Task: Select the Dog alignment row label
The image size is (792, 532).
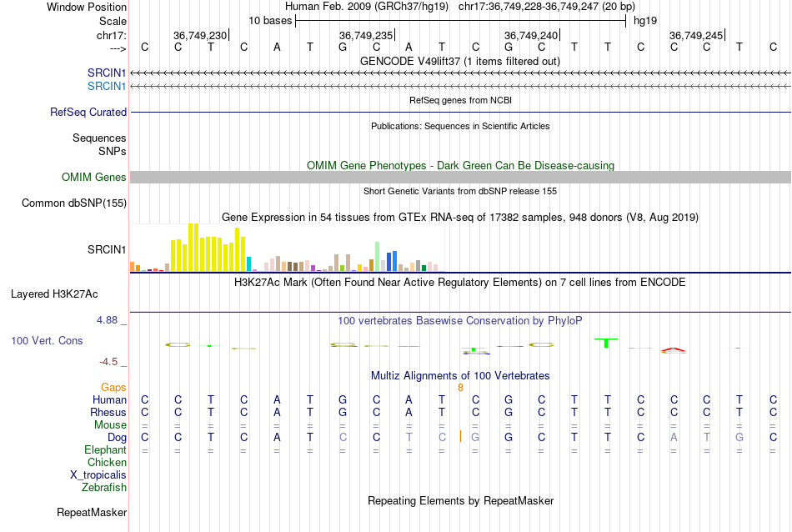Action: point(118,438)
